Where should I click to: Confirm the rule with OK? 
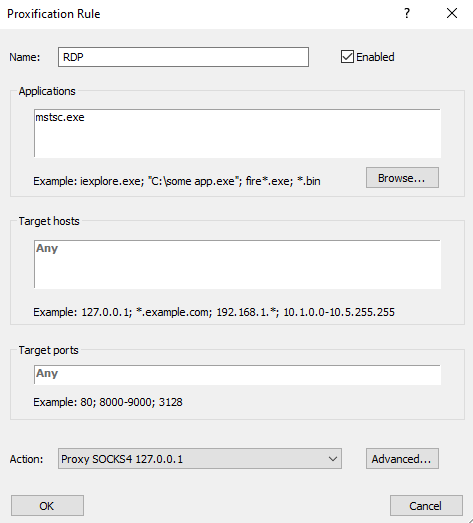(x=47, y=506)
